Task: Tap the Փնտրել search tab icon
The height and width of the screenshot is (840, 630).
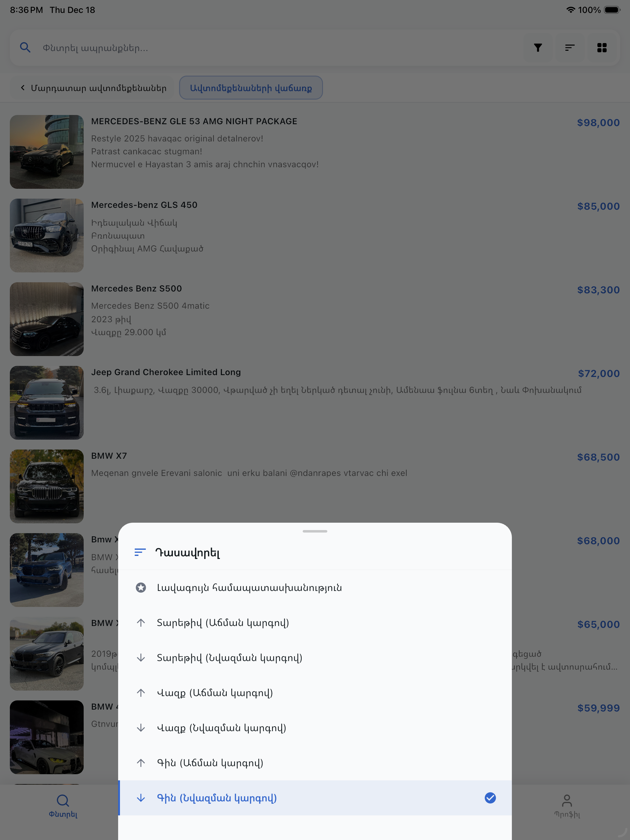Action: (63, 801)
